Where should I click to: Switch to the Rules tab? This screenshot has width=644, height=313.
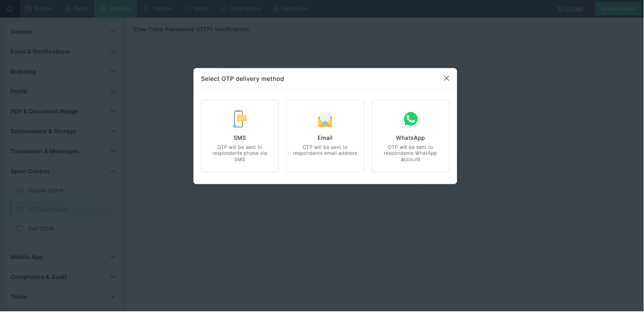[x=76, y=9]
